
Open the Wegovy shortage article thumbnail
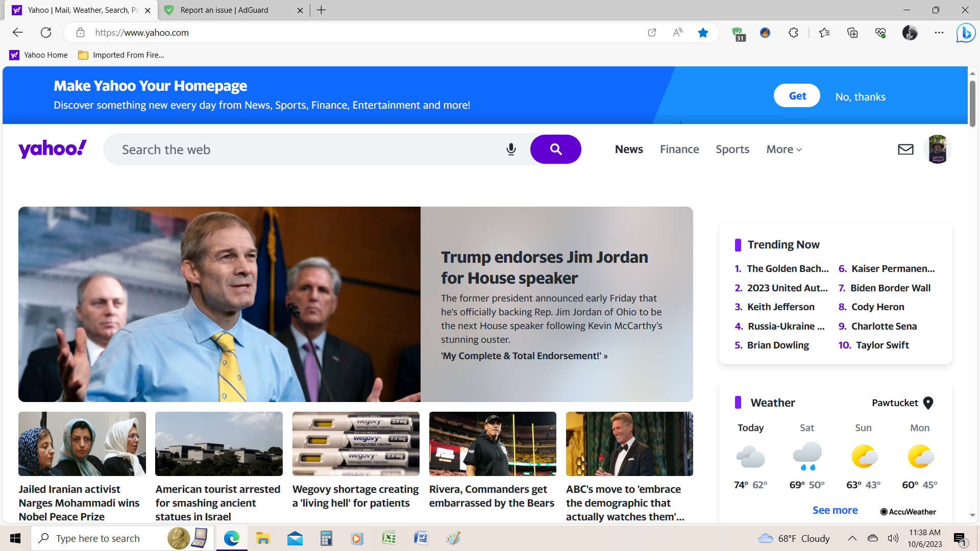(356, 444)
